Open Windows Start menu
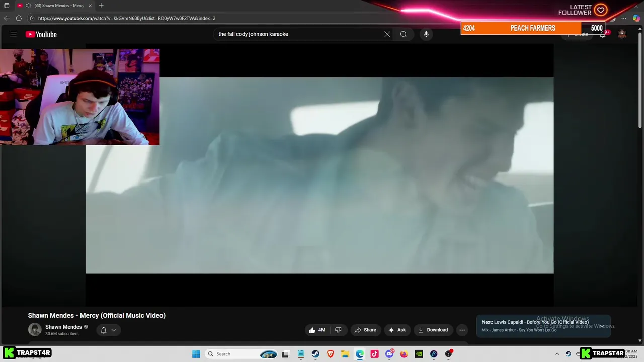The image size is (644, 362). 196,354
